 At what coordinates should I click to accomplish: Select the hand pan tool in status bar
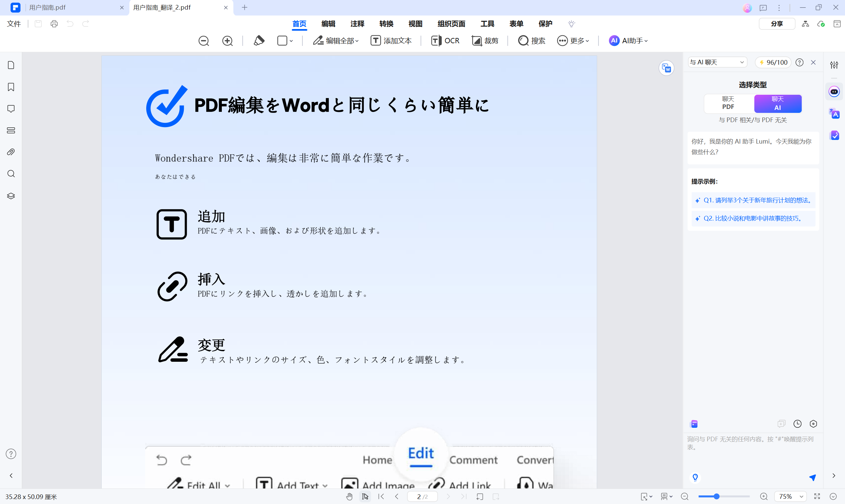pyautogui.click(x=349, y=496)
